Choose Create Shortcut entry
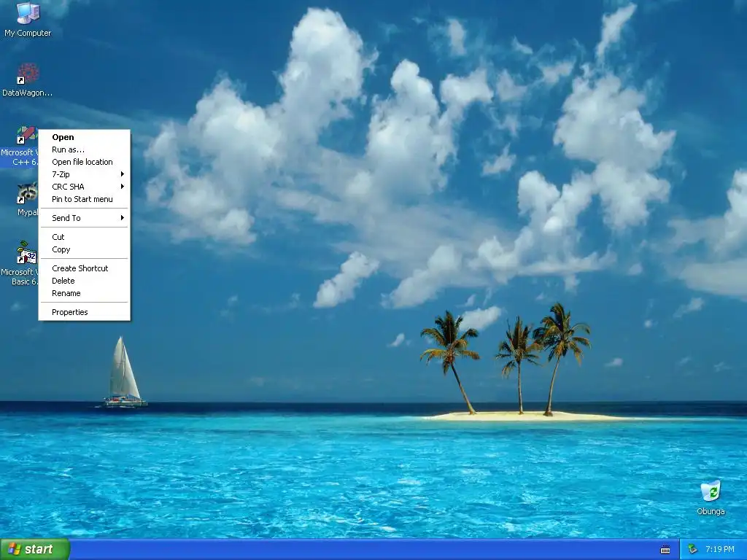747x560 pixels. 85,268
